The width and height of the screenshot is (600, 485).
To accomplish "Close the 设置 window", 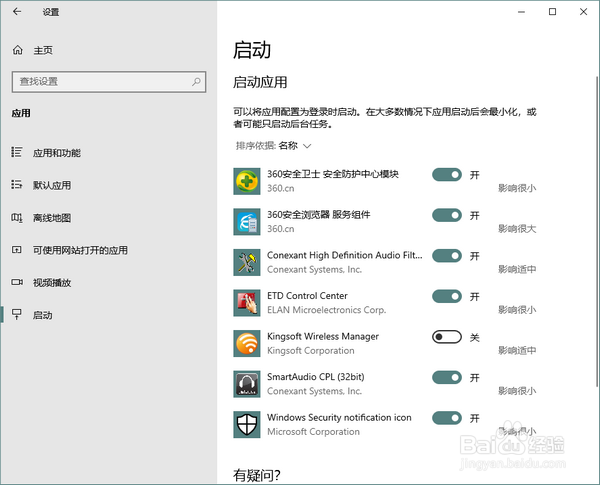I will point(583,12).
